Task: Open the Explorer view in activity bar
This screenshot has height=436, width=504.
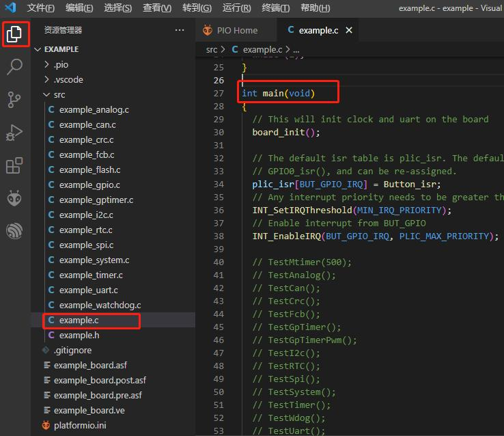Action: [x=14, y=34]
